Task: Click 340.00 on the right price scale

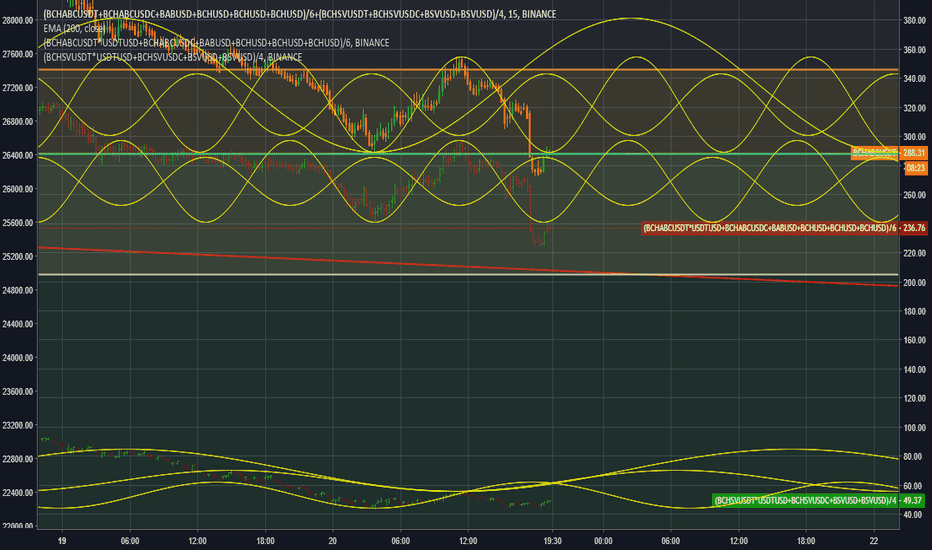Action: 914,78
